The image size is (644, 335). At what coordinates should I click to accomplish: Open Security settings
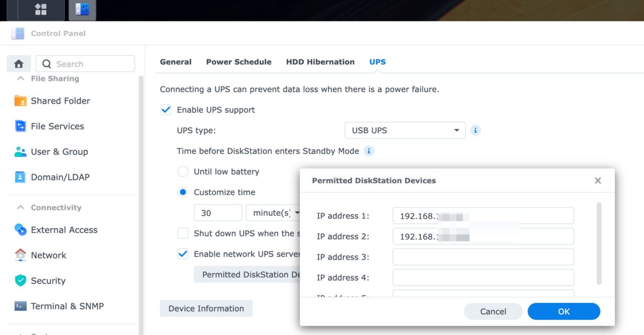pos(48,280)
